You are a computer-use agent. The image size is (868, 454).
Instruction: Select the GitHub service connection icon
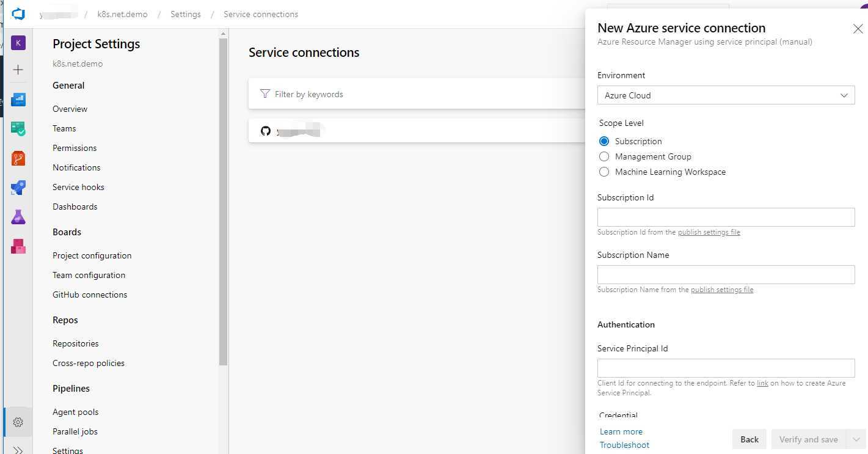pyautogui.click(x=265, y=131)
